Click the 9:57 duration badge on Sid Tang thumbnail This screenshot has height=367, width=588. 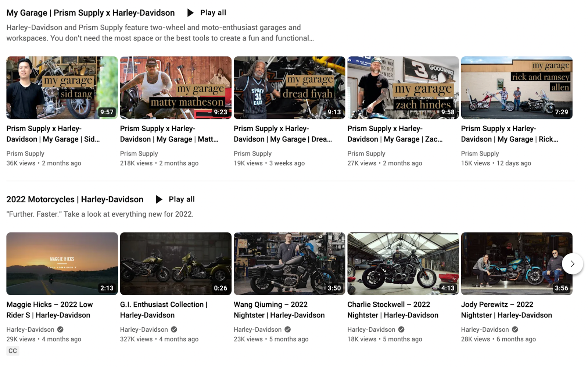[107, 112]
